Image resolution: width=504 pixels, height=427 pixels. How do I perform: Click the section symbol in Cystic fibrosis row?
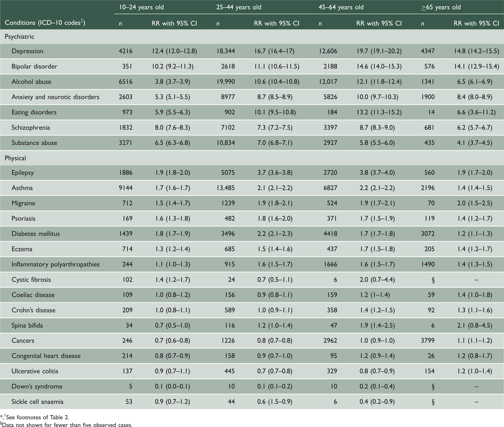tap(433, 280)
